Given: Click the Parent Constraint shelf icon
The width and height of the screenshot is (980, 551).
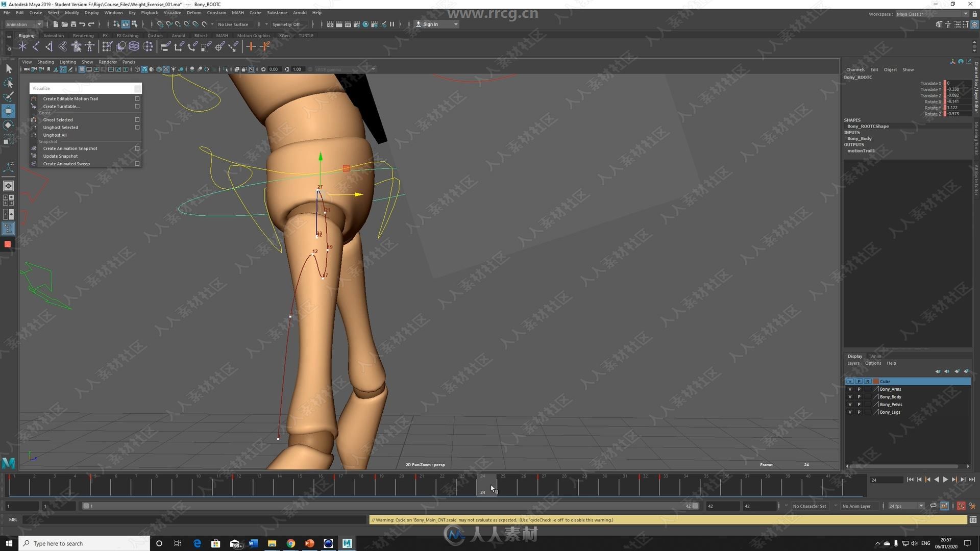Looking at the screenshot, I should (165, 47).
